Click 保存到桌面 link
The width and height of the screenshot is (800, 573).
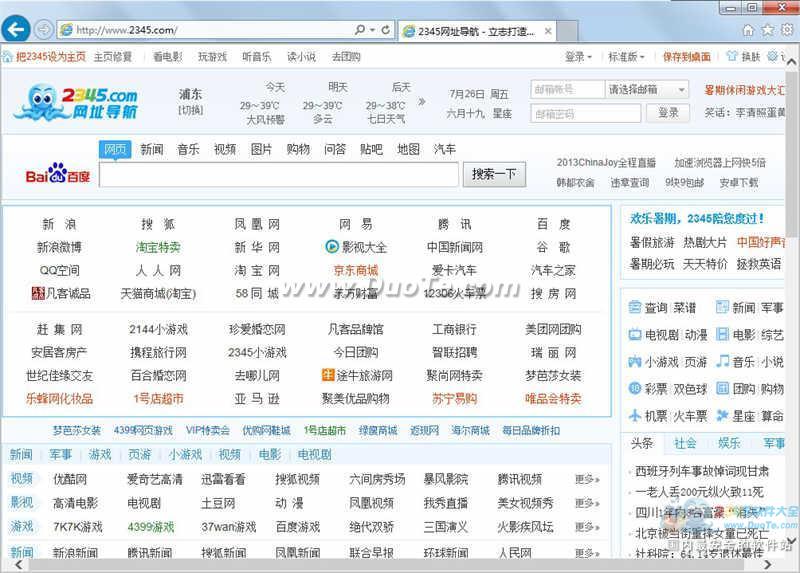(x=686, y=57)
